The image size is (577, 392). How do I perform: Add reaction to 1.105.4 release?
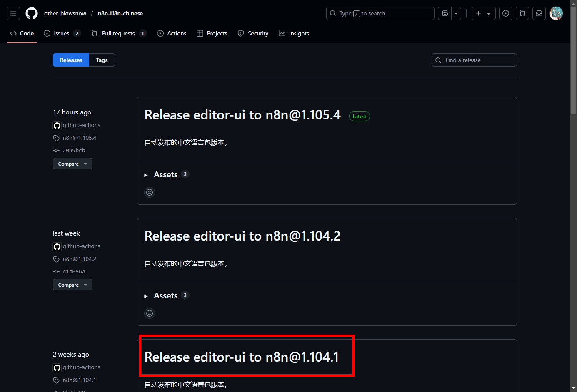coord(150,192)
